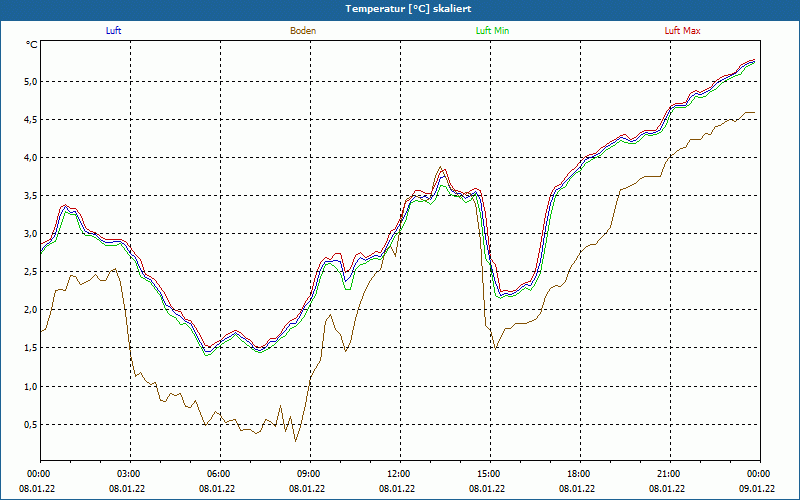This screenshot has width=800, height=500.
Task: Click the '°C' unit label on y-axis
Action: click(x=32, y=45)
